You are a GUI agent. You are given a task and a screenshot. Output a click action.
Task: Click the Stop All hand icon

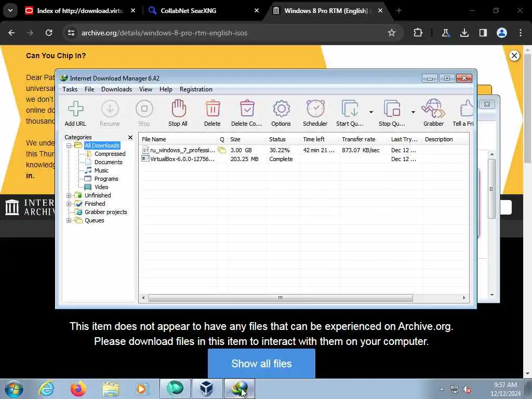[x=178, y=113]
